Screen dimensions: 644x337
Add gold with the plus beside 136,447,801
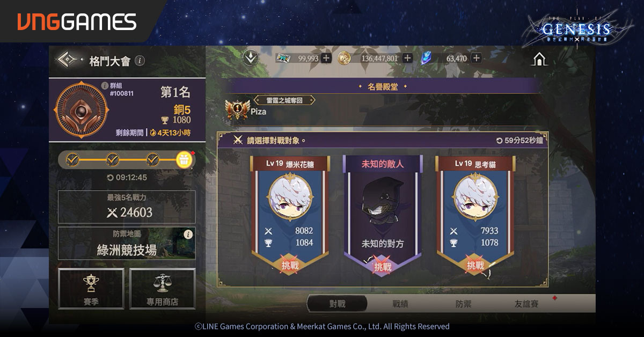[407, 58]
